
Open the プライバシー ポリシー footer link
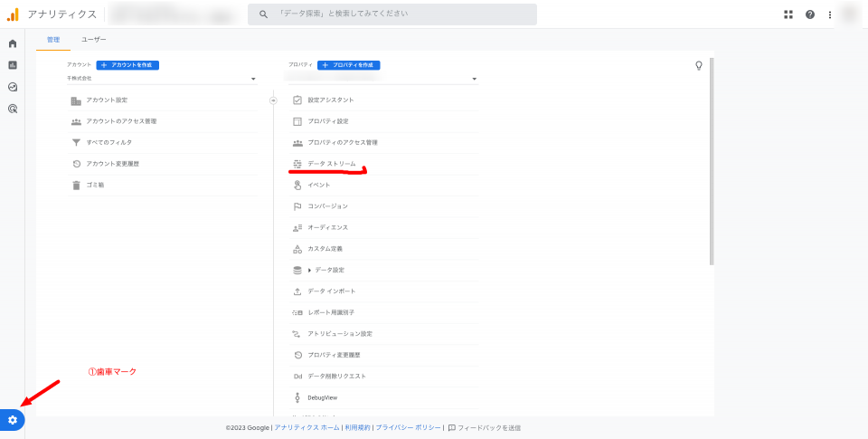point(409,428)
